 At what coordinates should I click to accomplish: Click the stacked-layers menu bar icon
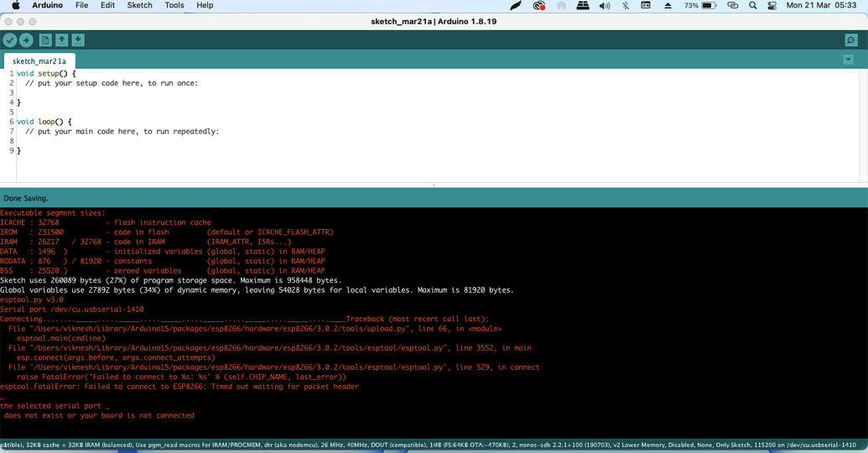tap(582, 6)
